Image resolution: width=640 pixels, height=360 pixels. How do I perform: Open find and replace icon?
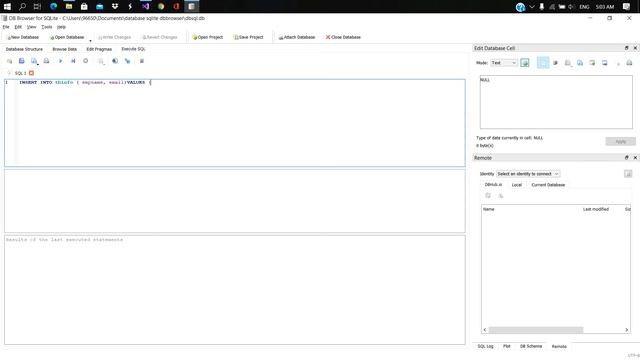pyautogui.click(x=127, y=61)
